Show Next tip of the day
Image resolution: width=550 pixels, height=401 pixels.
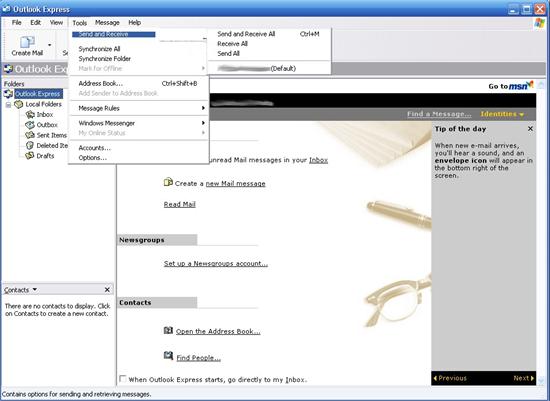[x=523, y=378]
